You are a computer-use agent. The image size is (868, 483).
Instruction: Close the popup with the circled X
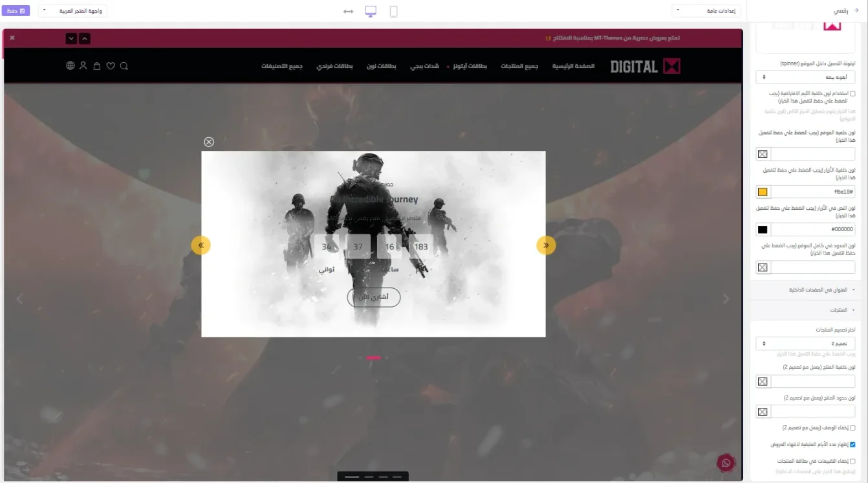pos(208,142)
